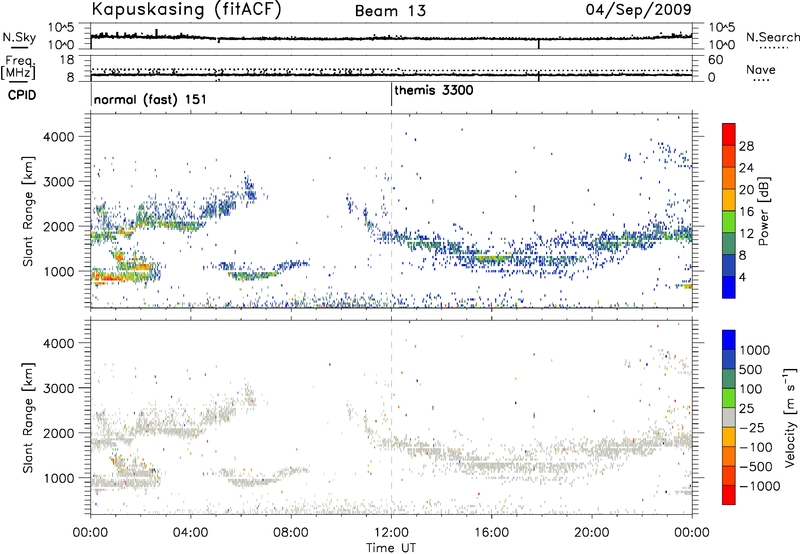800x554 pixels.
Task: Pick the light green 12–16 dB Power segment
Action: pyautogui.click(x=729, y=221)
